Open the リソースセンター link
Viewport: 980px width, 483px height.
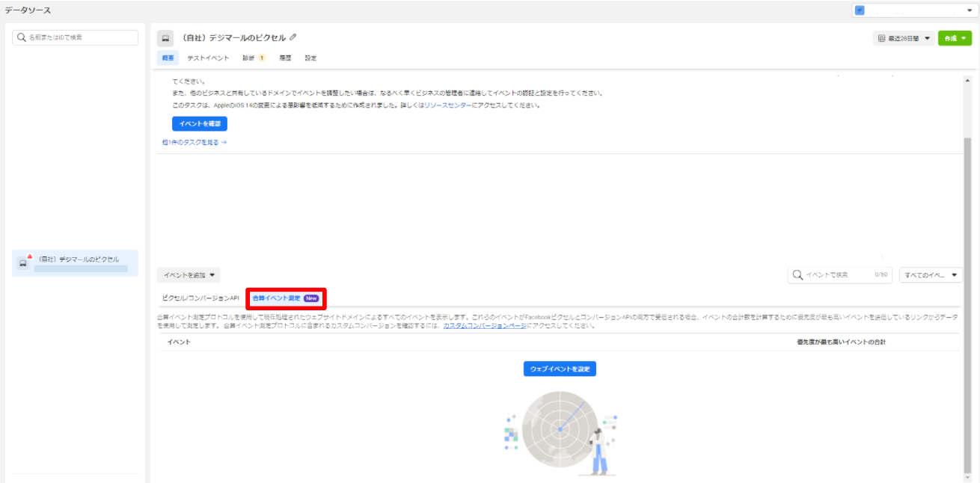click(447, 106)
